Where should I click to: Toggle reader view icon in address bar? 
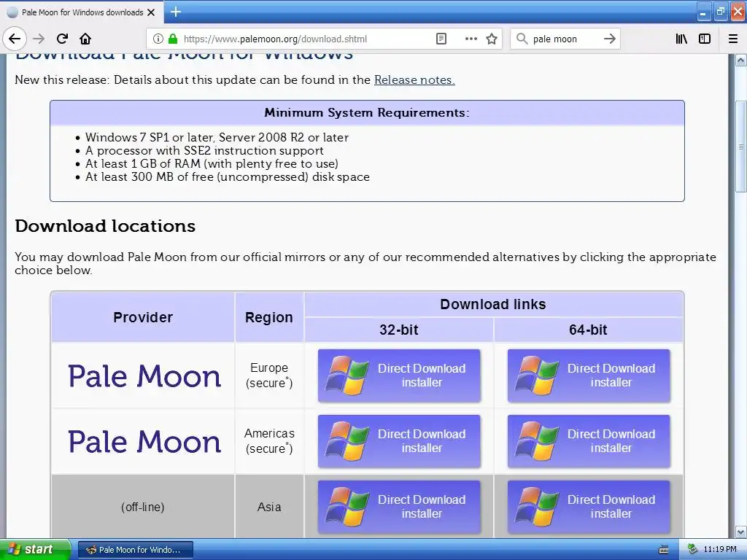point(441,39)
